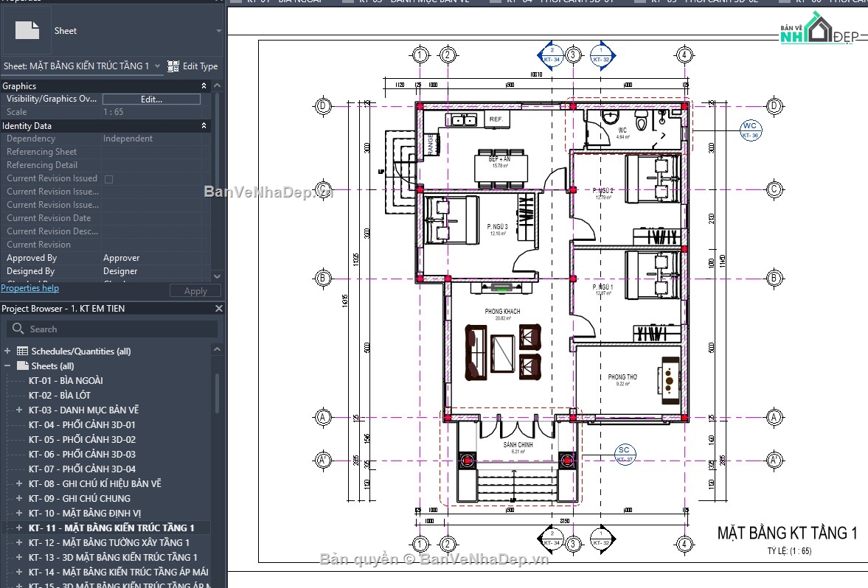868x588 pixels.
Task: Select the view title MẶT BẰNG KT TẦNG 1
Action: [787, 533]
